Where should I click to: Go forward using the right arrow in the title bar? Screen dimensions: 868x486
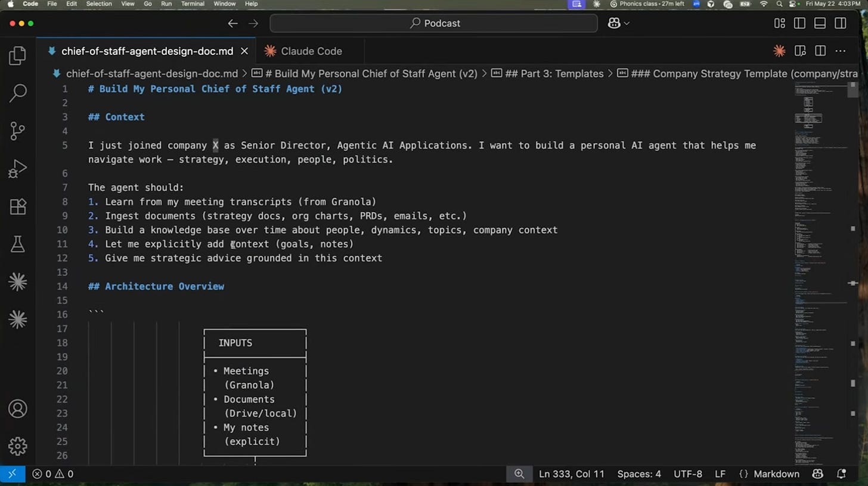(x=253, y=23)
